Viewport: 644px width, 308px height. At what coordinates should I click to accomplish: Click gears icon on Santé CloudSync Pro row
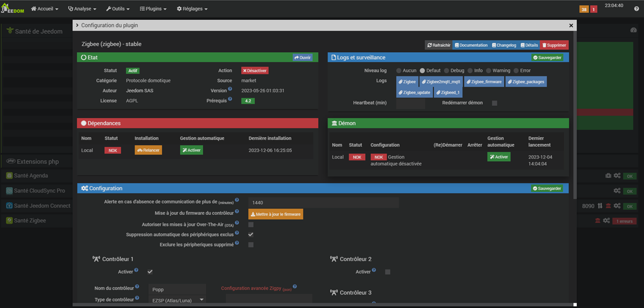pos(617,190)
